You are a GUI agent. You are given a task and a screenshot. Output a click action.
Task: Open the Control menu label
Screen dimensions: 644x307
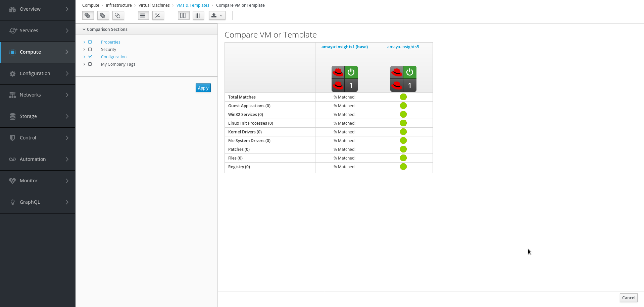click(28, 138)
